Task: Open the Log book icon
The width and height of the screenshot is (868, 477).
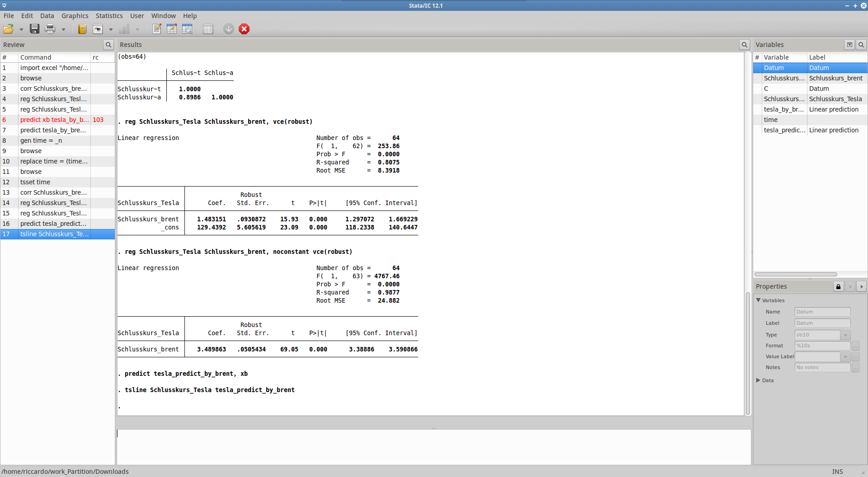Action: pyautogui.click(x=82, y=29)
